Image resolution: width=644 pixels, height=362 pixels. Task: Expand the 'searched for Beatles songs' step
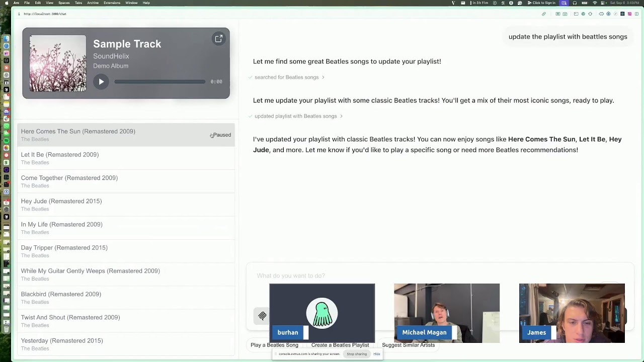pyautogui.click(x=286, y=77)
